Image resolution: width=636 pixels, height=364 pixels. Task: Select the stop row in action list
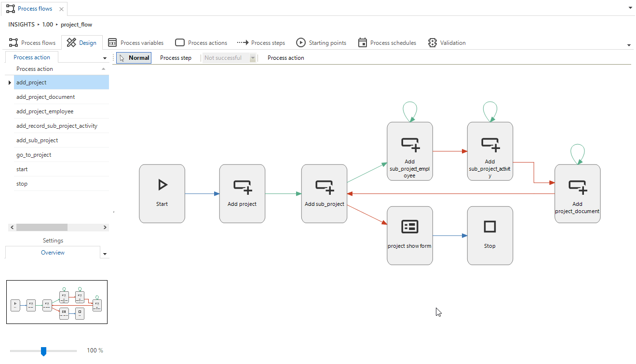click(x=61, y=184)
